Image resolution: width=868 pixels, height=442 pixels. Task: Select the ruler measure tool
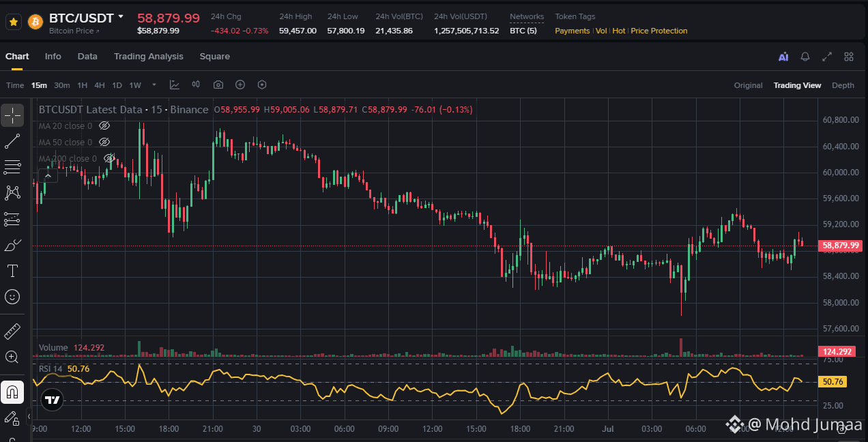coord(12,331)
